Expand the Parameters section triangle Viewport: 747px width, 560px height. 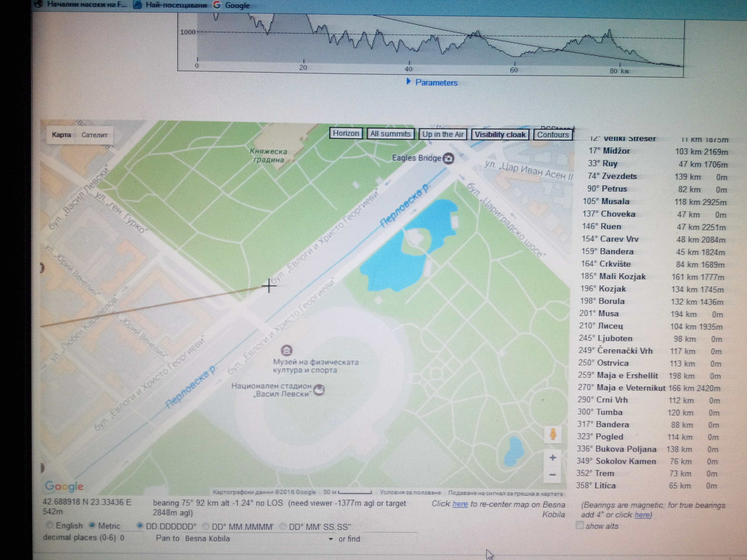tap(408, 81)
